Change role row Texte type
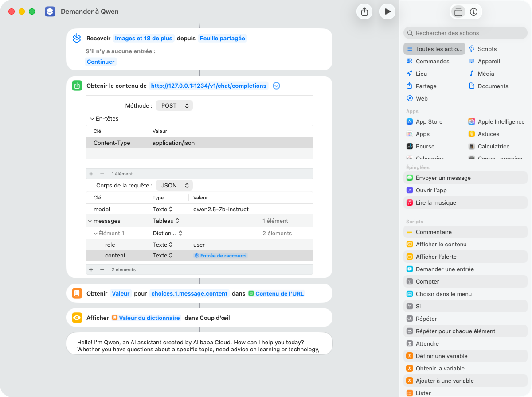The width and height of the screenshot is (532, 397). [163, 245]
